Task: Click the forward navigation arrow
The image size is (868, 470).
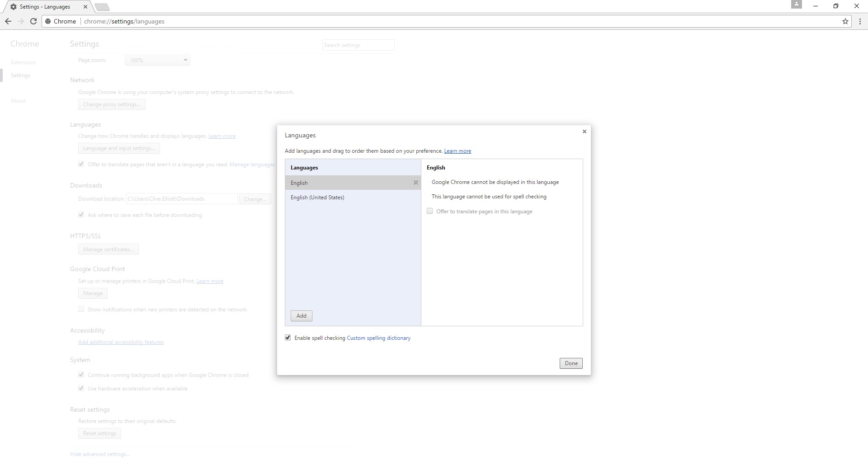Action: pos(21,21)
